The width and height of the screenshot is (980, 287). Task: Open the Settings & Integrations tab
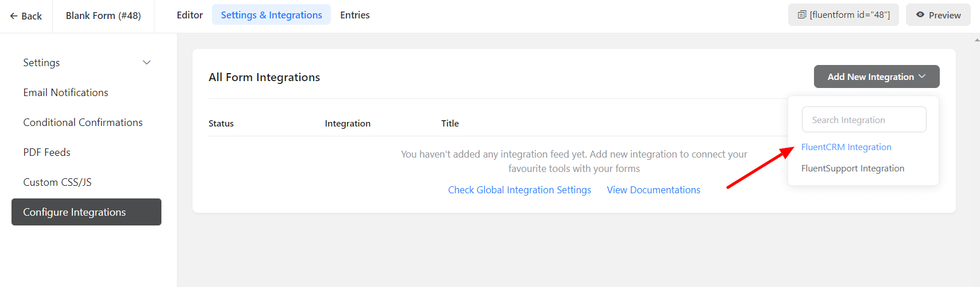[271, 15]
